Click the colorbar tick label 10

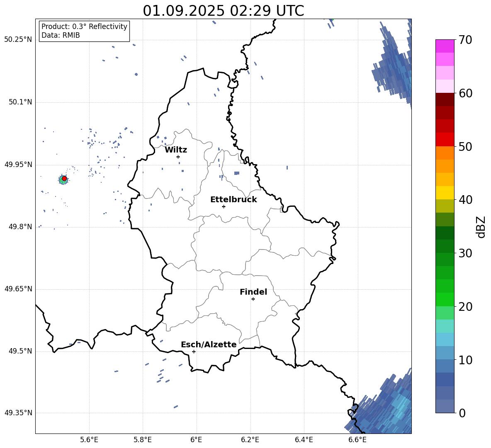coord(465,360)
